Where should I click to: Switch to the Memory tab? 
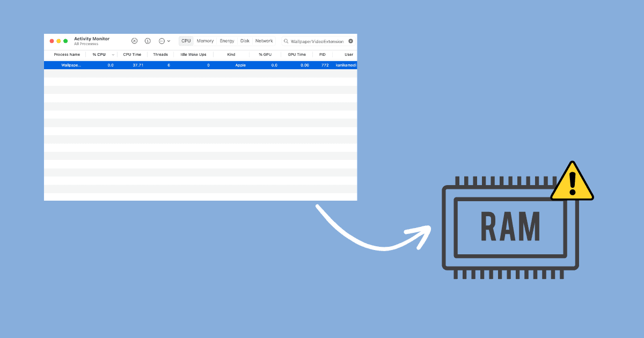205,41
